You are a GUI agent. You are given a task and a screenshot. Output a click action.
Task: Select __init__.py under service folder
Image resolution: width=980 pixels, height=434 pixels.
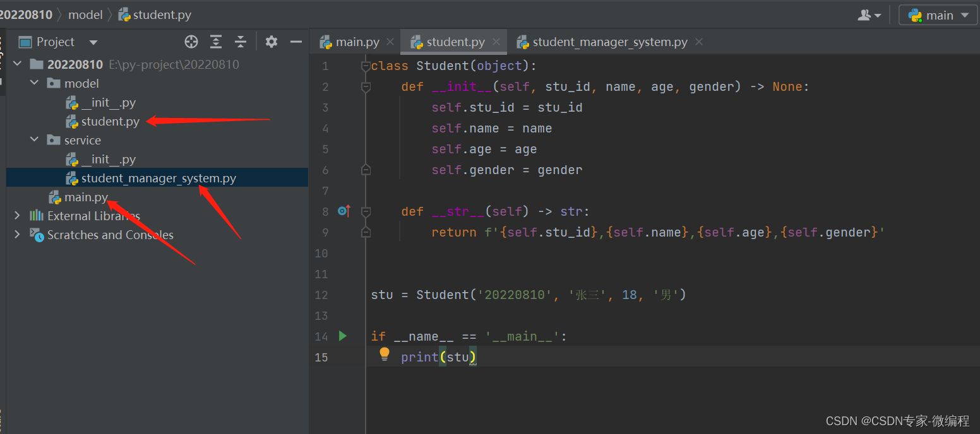[x=109, y=159]
